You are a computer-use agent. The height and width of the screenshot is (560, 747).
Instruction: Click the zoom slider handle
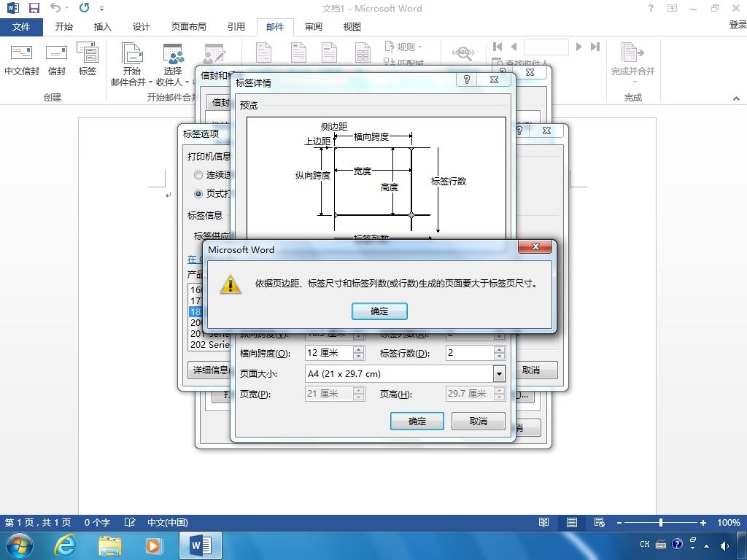(x=661, y=522)
